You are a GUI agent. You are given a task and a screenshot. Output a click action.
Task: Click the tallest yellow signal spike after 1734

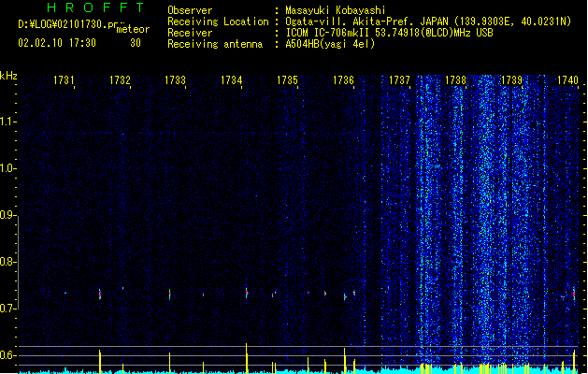[247, 358]
